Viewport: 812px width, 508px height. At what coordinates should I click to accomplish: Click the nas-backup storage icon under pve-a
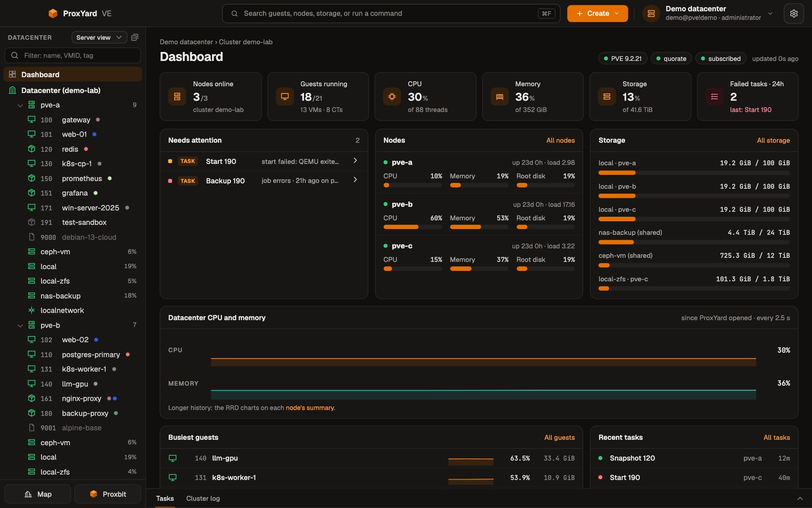[32, 296]
